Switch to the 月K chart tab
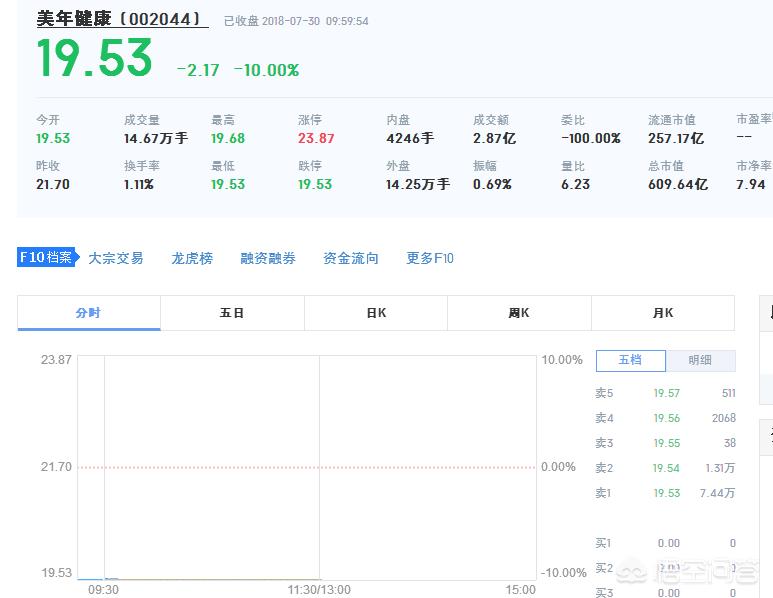The height and width of the screenshot is (598, 773). click(663, 313)
